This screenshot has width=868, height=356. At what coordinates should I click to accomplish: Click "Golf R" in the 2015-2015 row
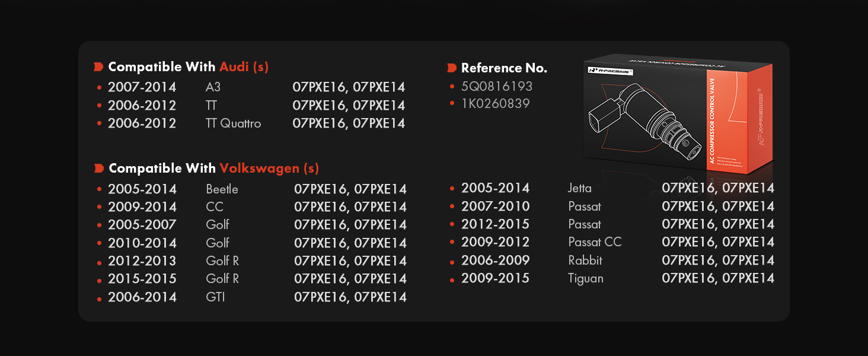[x=222, y=279]
